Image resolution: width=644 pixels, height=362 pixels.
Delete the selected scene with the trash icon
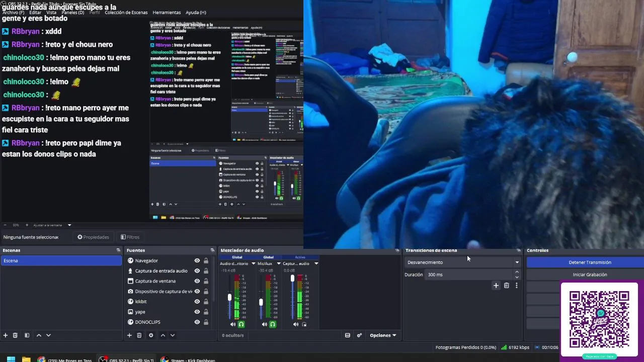(x=15, y=335)
